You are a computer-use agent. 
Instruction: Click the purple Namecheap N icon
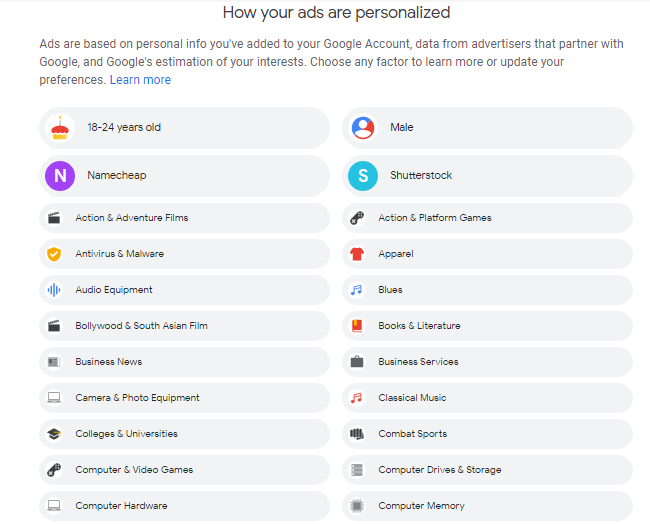click(60, 176)
